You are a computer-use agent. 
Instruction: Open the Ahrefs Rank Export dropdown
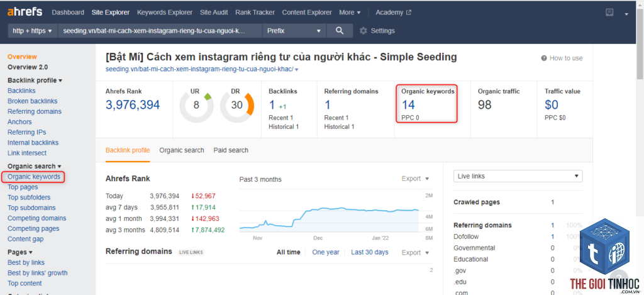click(415, 179)
